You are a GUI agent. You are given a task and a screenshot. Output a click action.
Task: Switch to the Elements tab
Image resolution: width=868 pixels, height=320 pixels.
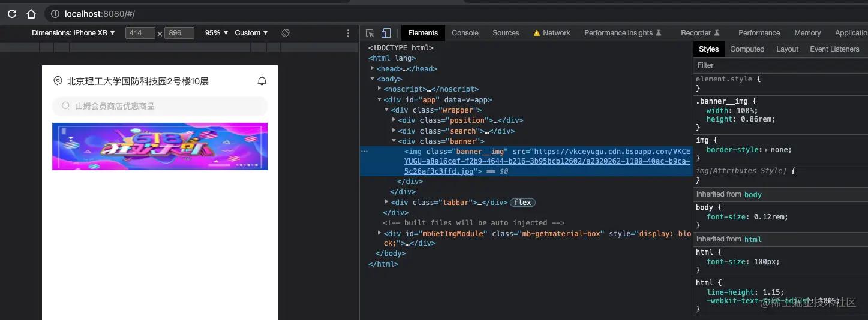423,33
